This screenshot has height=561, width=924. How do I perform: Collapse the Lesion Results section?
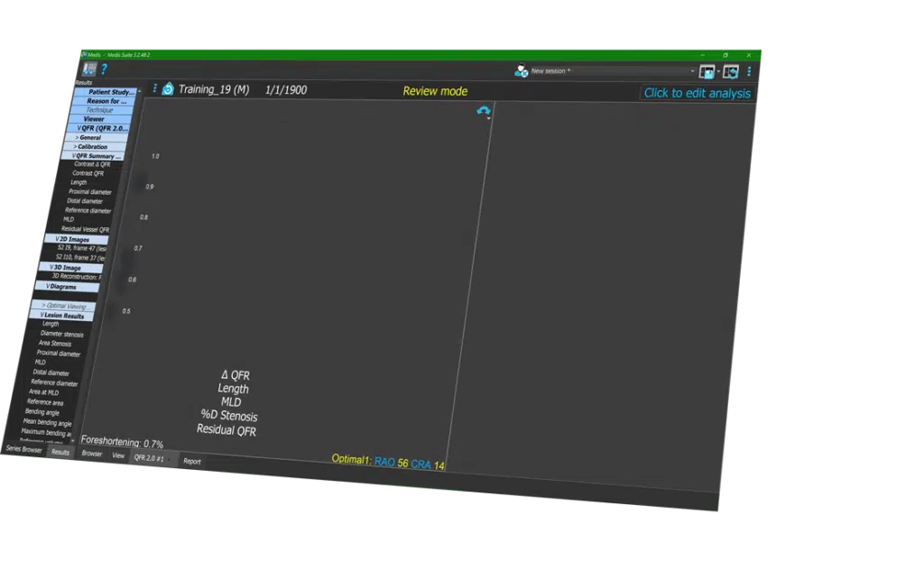click(63, 316)
